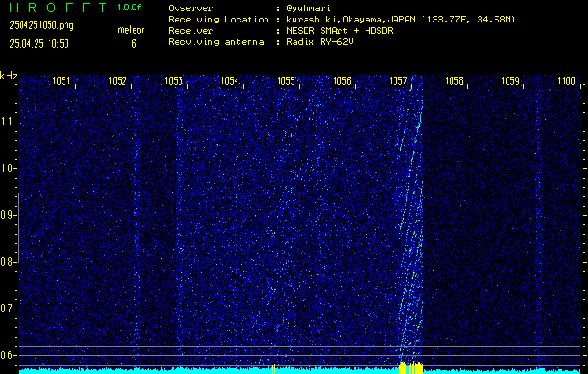
Task: Click the Recviving antenna field label
Action: pyautogui.click(x=216, y=42)
